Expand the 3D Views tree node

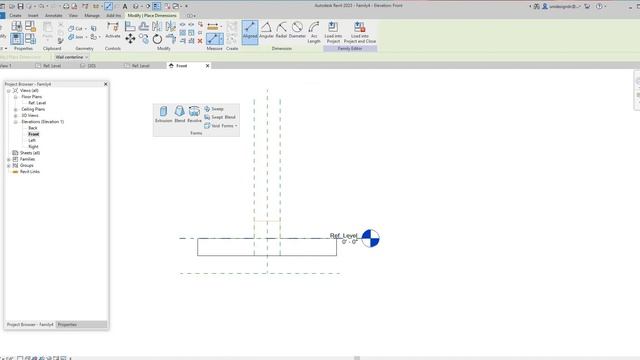tap(16, 116)
